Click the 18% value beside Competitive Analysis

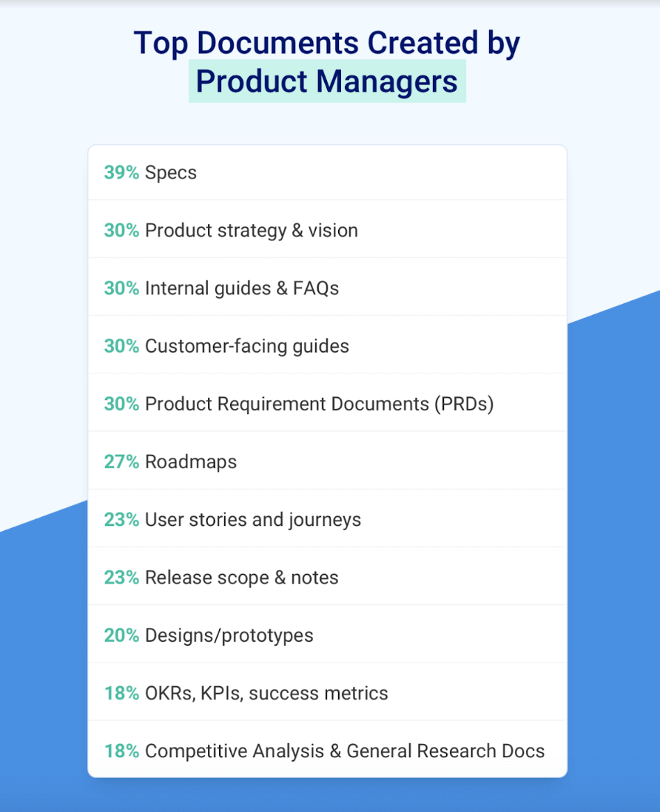click(x=121, y=751)
